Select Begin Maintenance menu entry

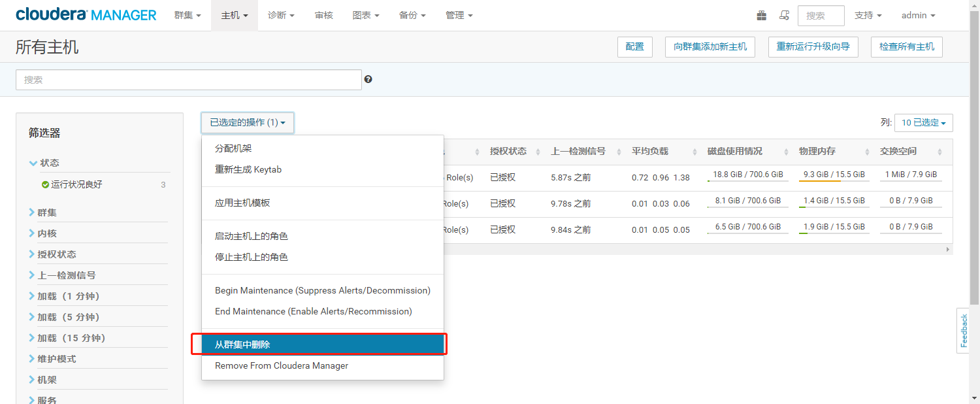click(x=323, y=290)
